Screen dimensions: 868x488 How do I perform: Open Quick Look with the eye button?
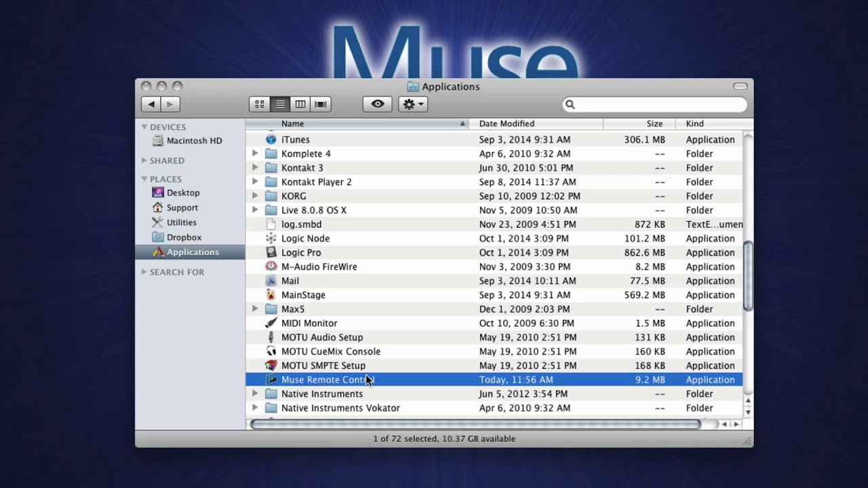coord(378,104)
